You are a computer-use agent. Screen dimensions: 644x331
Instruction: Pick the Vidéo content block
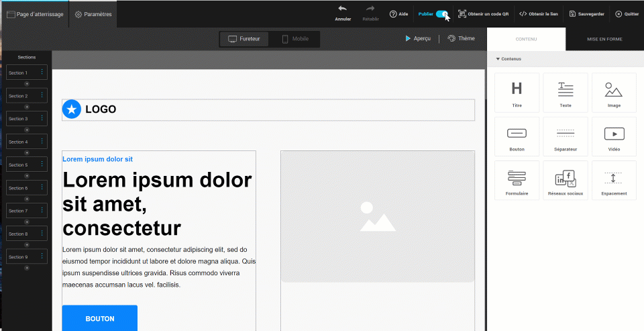[613, 136]
